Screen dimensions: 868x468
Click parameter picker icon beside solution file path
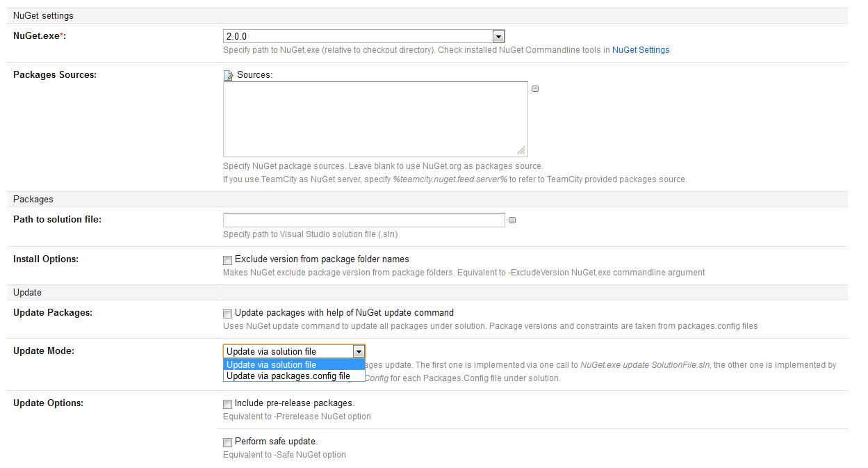(512, 220)
